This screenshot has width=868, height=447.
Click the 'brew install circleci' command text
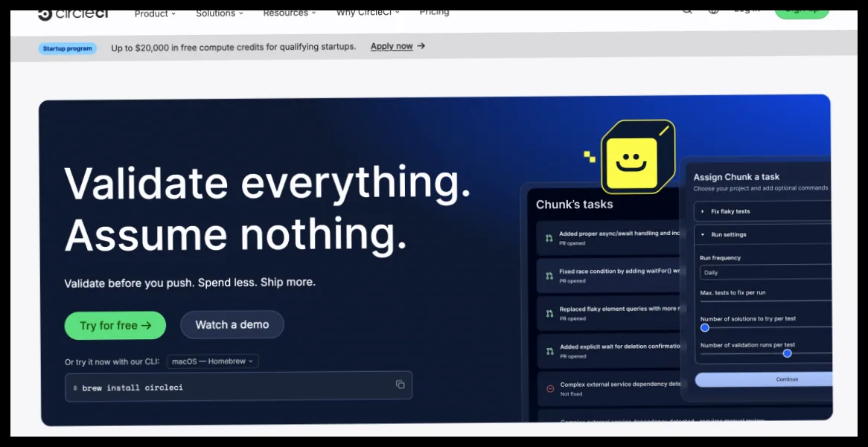click(133, 387)
